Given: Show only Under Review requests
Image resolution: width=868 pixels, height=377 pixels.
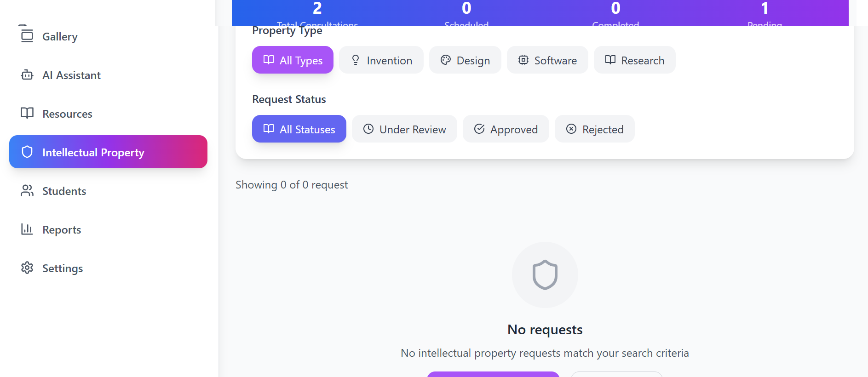Looking at the screenshot, I should (404, 129).
